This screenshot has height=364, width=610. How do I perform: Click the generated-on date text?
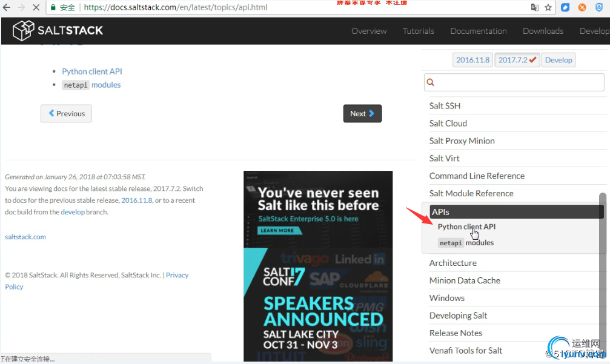click(x=75, y=177)
